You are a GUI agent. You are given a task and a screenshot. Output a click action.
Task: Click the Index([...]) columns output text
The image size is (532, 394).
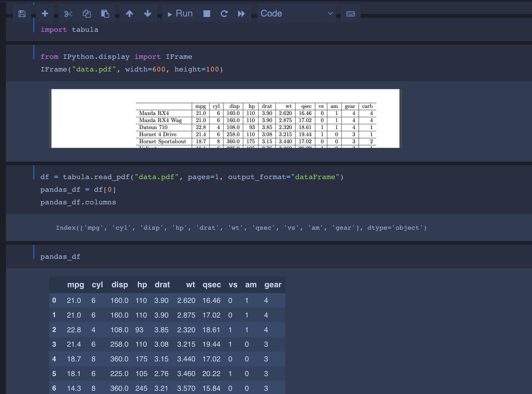[241, 228]
